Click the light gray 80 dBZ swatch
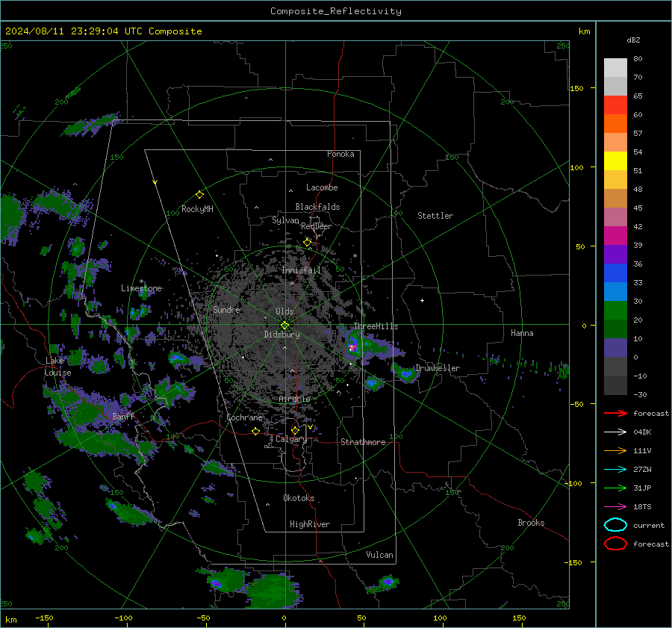 point(615,67)
